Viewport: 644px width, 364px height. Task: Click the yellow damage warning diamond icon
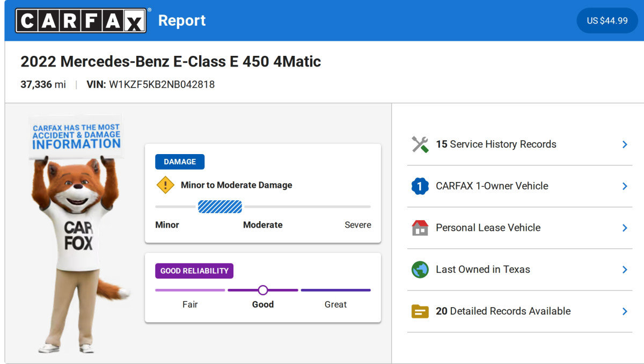pyautogui.click(x=165, y=185)
